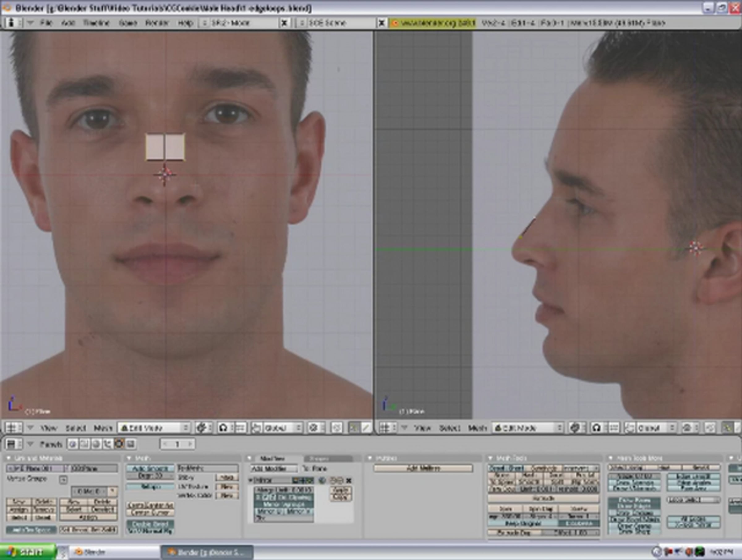This screenshot has height=560, width=742.
Task: Click the draw type icon in left viewport header
Action: coord(201,428)
